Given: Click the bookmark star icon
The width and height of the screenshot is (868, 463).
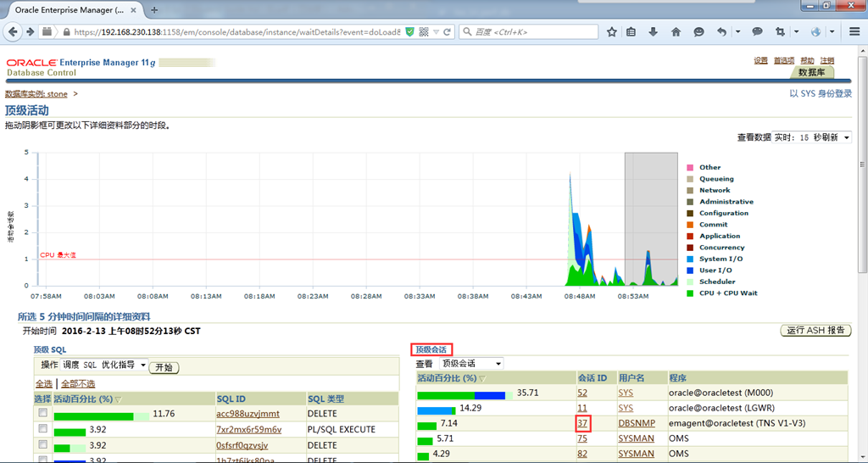Looking at the screenshot, I should tap(612, 31).
